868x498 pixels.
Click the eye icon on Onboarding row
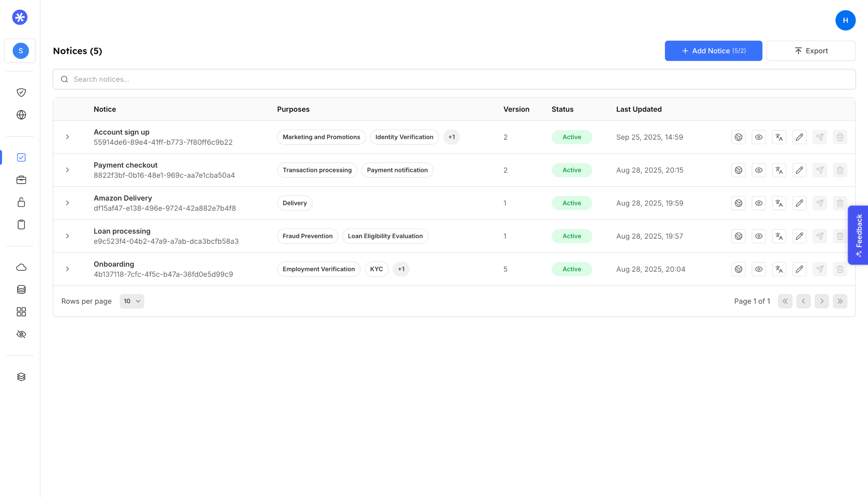pyautogui.click(x=758, y=269)
